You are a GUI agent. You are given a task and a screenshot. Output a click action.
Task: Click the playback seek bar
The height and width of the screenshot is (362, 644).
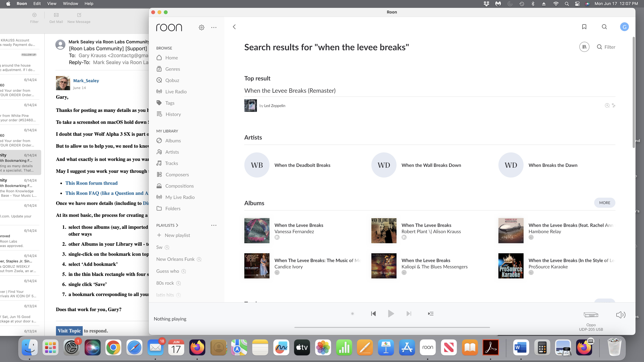[x=392, y=327]
